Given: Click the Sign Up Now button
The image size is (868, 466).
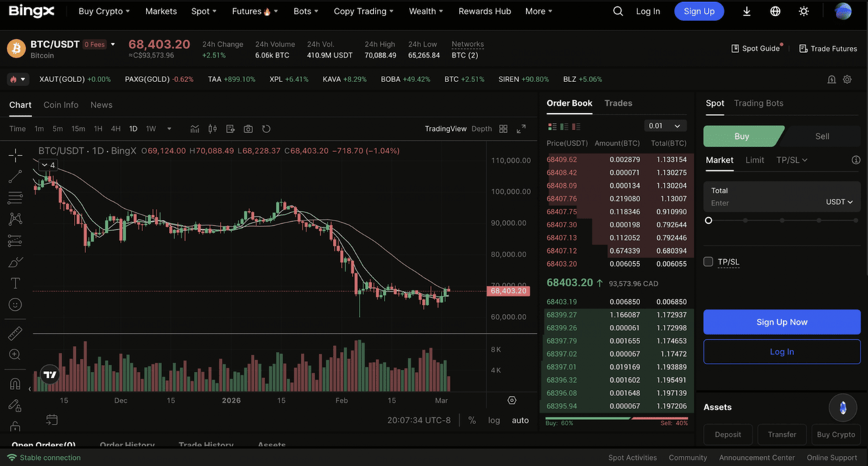Looking at the screenshot, I should [781, 322].
